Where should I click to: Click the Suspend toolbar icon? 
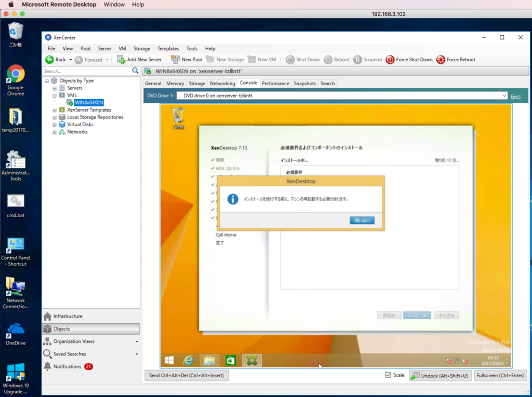[357, 60]
